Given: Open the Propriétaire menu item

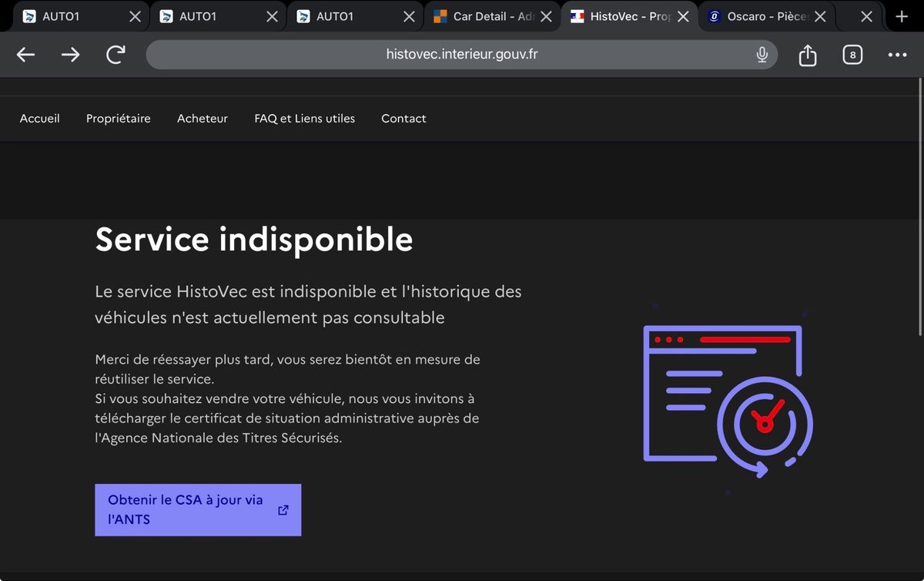Looking at the screenshot, I should point(119,119).
